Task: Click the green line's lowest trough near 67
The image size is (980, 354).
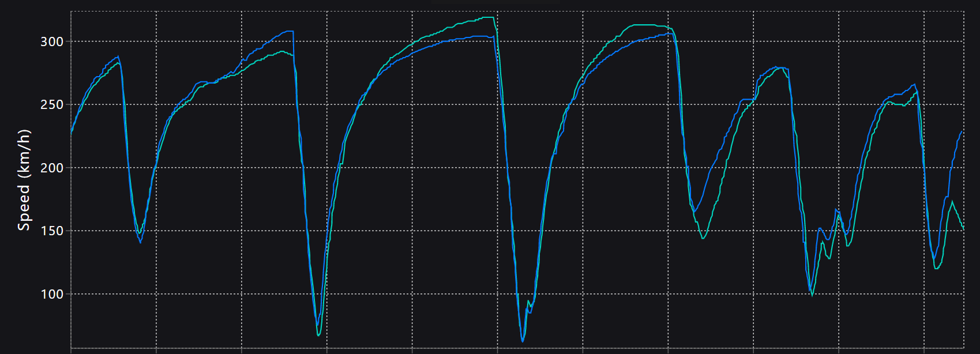Action: tap(318, 335)
